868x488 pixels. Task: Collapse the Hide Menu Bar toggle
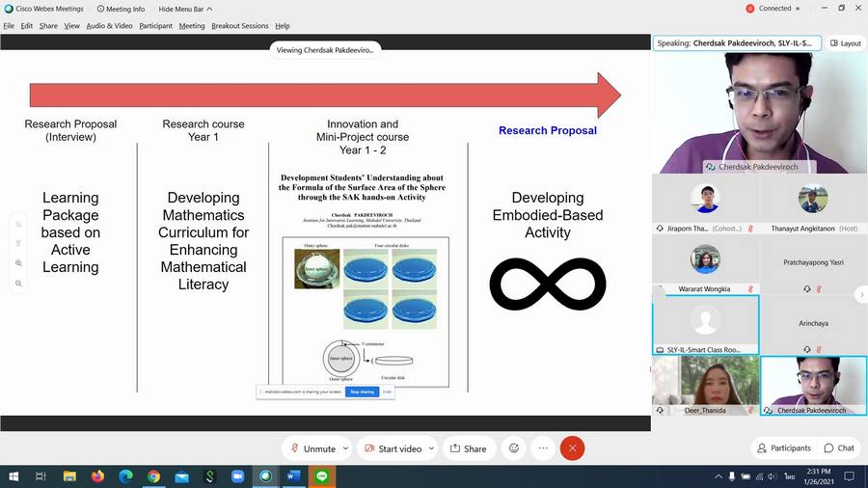(x=185, y=9)
